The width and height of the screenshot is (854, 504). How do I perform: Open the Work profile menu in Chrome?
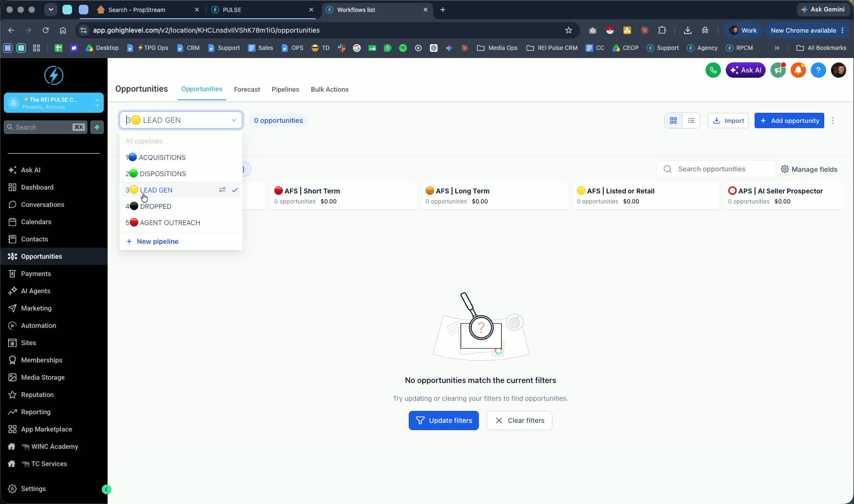(744, 30)
